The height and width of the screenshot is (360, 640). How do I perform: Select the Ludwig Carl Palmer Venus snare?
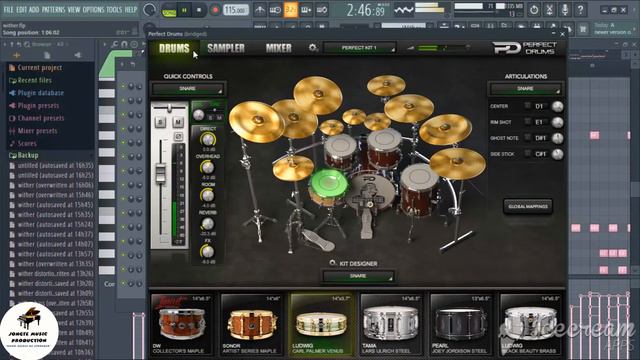pyautogui.click(x=321, y=324)
